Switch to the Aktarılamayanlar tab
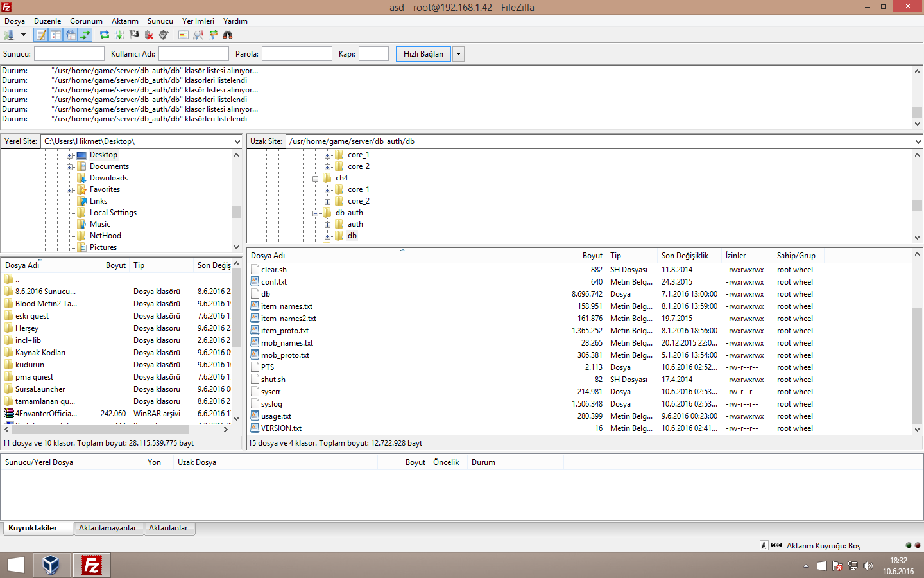Viewport: 924px width, 578px height. pos(108,528)
